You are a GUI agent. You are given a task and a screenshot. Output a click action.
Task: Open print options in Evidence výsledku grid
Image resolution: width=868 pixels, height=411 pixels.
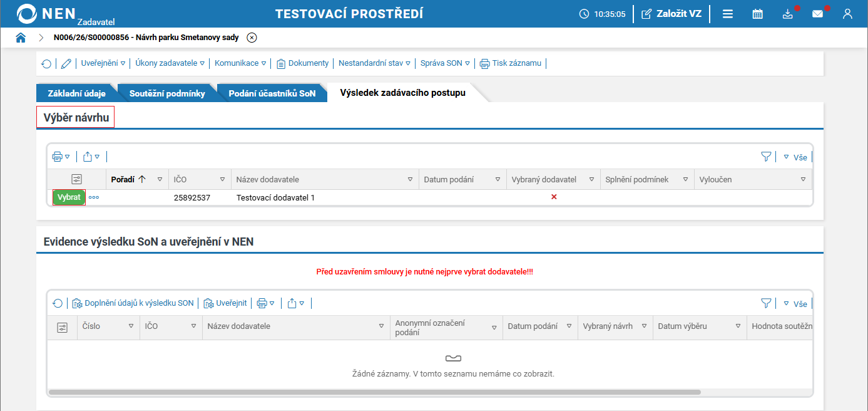(266, 303)
